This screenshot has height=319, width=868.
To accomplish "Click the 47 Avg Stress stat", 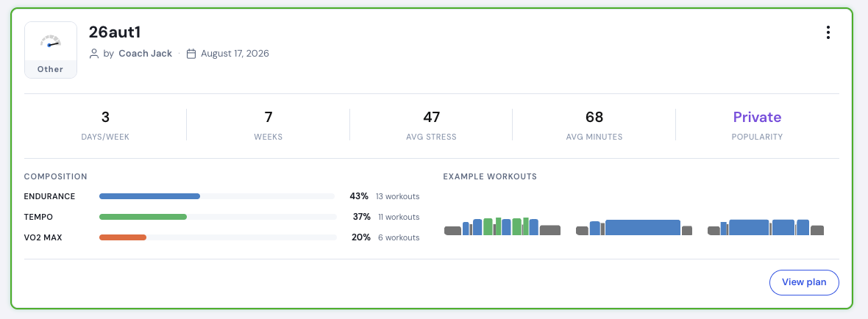I will [x=431, y=126].
